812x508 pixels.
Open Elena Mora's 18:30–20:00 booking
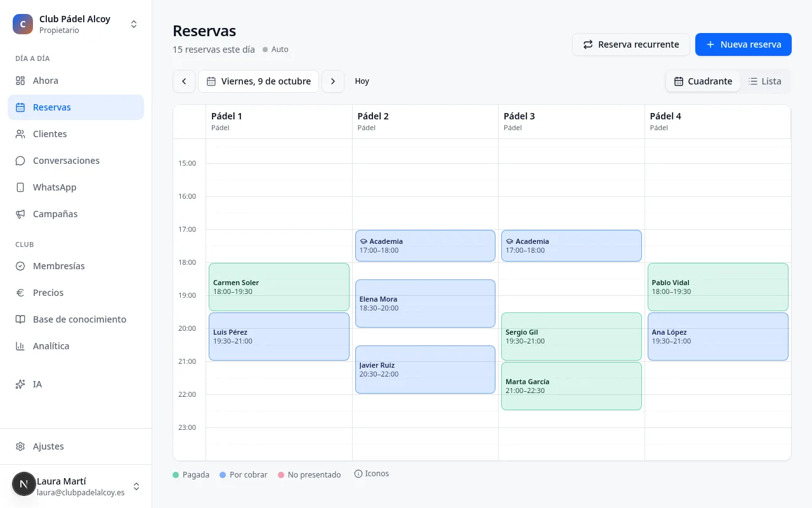point(425,304)
